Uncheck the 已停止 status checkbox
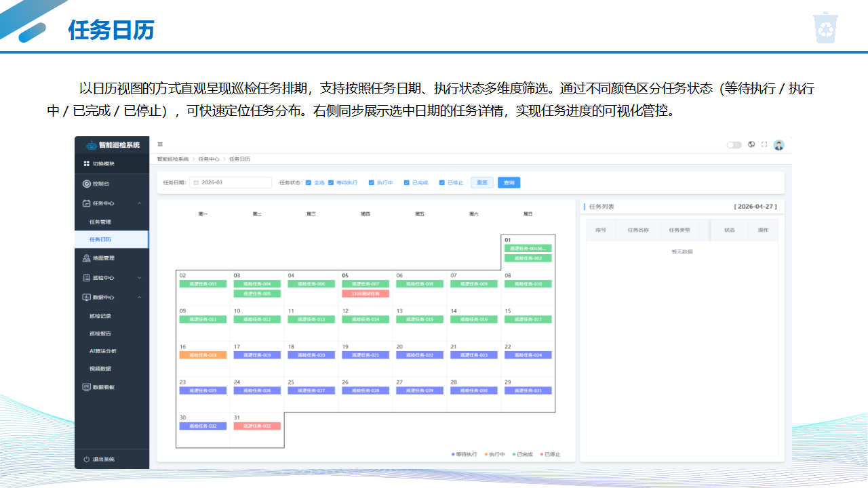This screenshot has width=868, height=488. click(442, 182)
